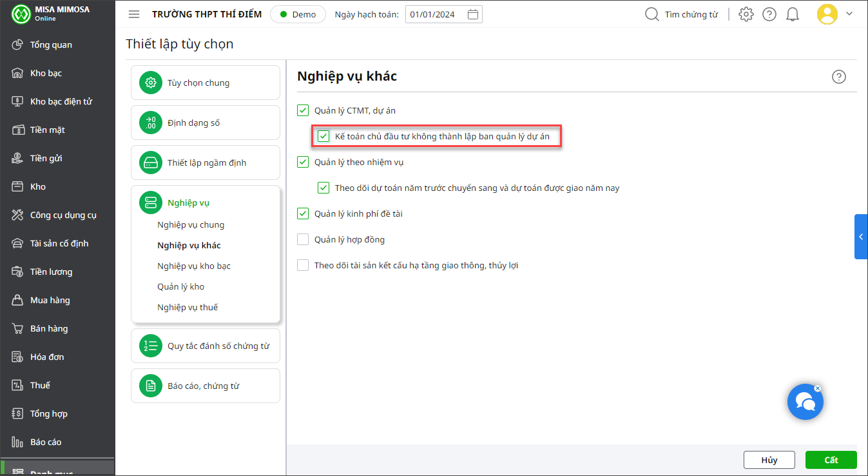Screen dimensions: 868x476
Task: Open the hamburger menu icon
Action: pos(134,14)
